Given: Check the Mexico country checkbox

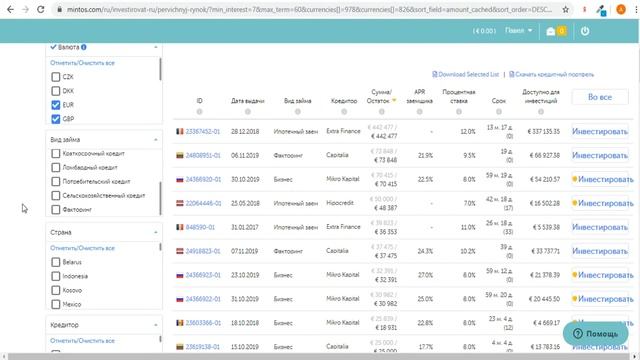Looking at the screenshot, I should (x=56, y=304).
